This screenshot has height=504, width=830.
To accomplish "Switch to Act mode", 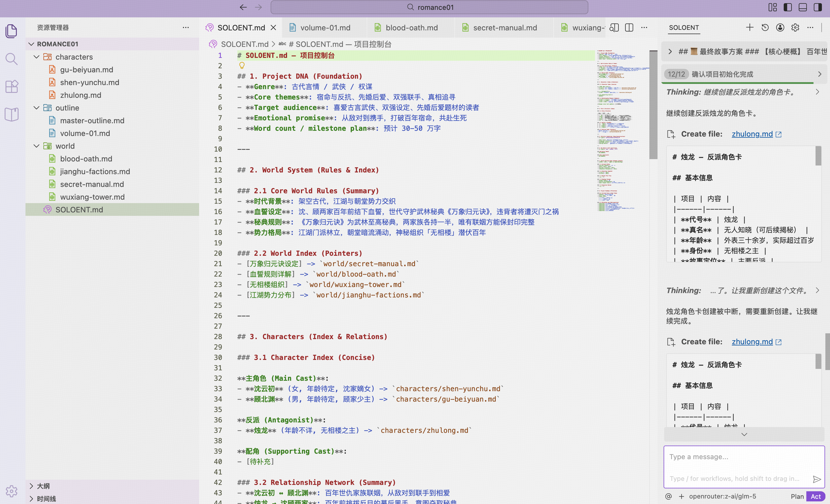I will pos(816,496).
